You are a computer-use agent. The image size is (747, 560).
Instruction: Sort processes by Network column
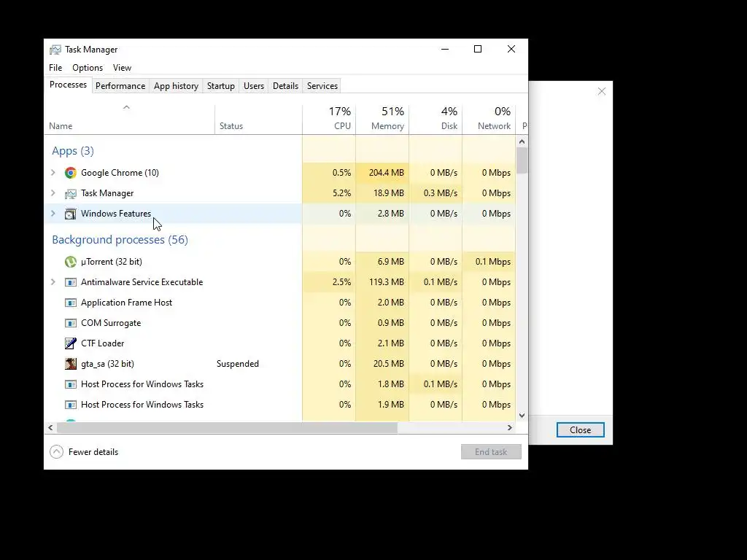(489, 119)
